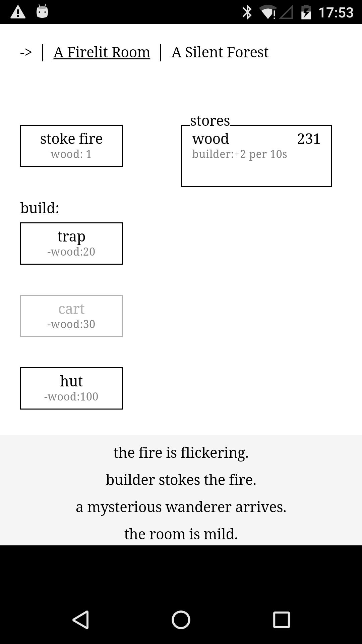Tap the Android debug robot icon
The width and height of the screenshot is (362, 644).
tap(42, 11)
